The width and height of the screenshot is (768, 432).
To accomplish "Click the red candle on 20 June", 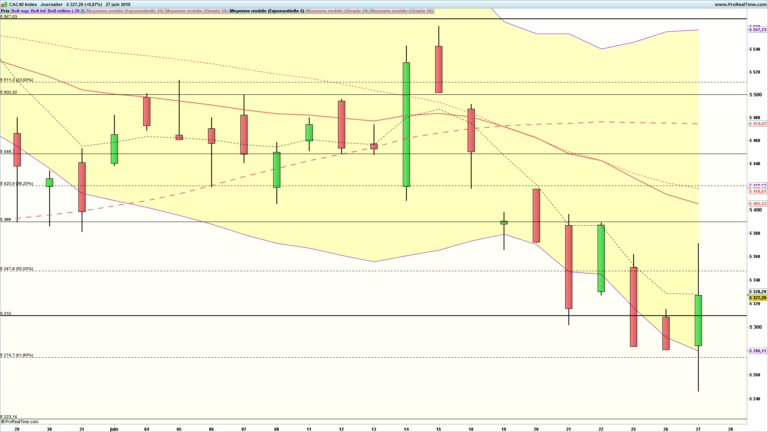I will (x=536, y=216).
